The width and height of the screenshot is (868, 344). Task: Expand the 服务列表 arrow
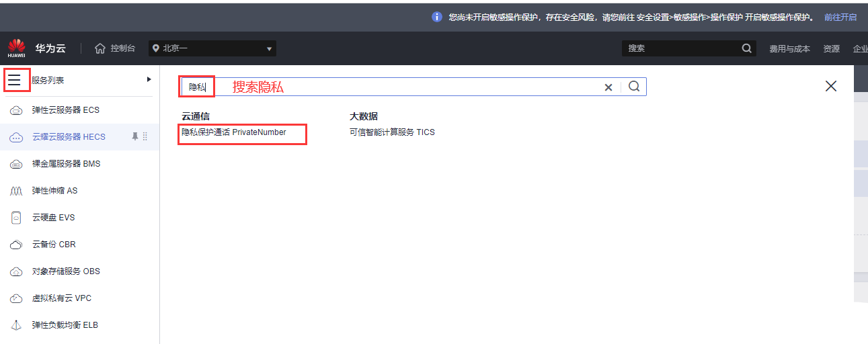coord(149,79)
